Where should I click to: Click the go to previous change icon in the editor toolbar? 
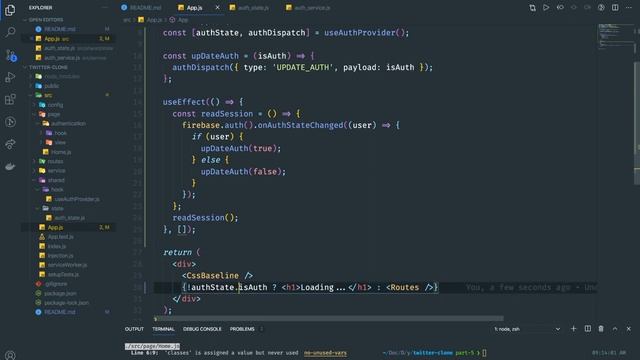[x=560, y=7]
